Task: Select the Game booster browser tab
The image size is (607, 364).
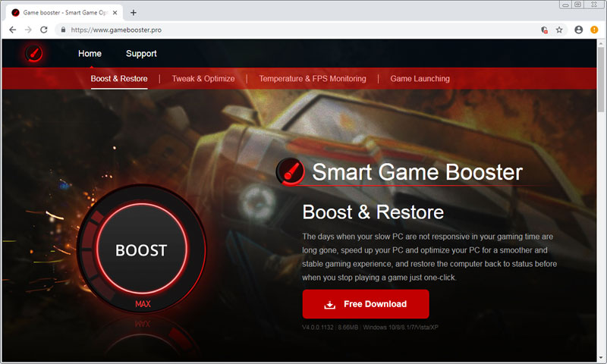Action: pos(64,12)
